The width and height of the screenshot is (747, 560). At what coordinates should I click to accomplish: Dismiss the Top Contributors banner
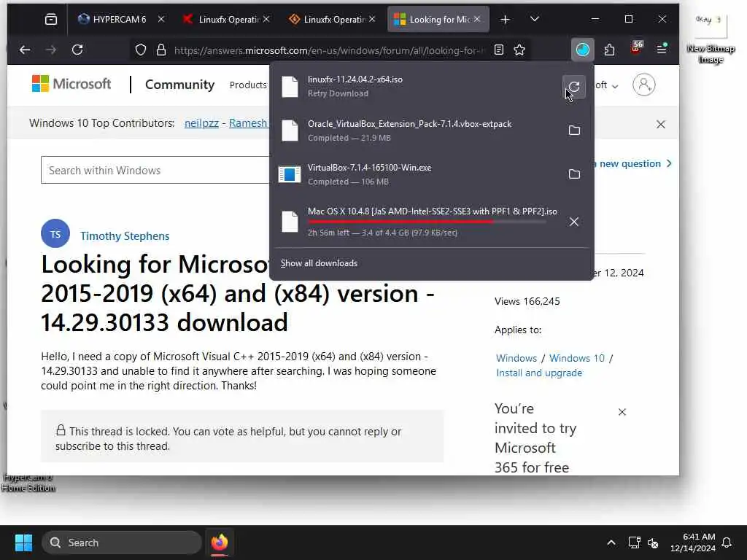(660, 124)
